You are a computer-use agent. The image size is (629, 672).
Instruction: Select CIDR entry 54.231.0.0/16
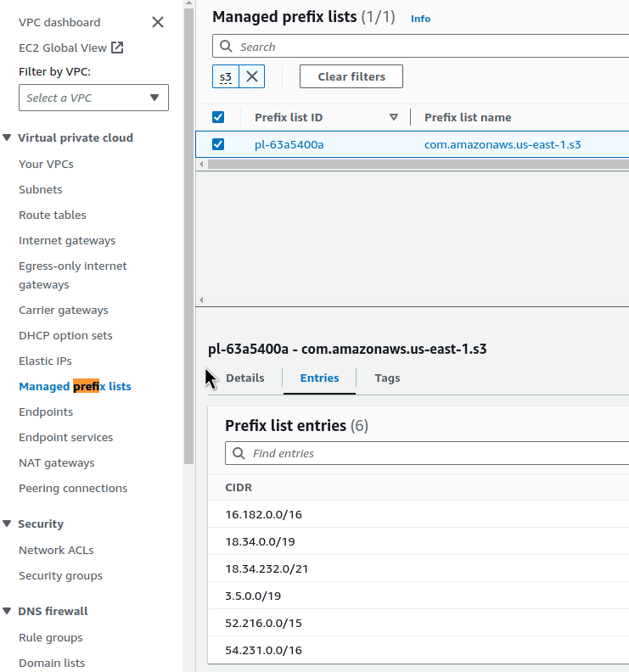coord(263,651)
